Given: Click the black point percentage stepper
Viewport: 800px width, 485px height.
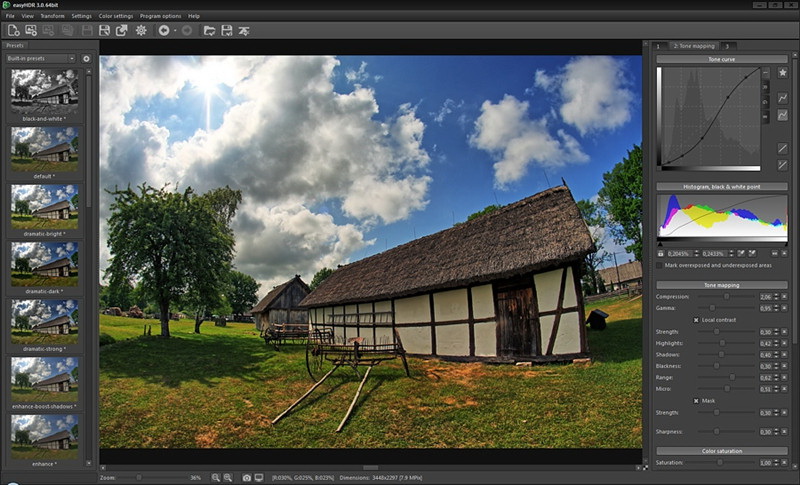Looking at the screenshot, I should pyautogui.click(x=696, y=253).
